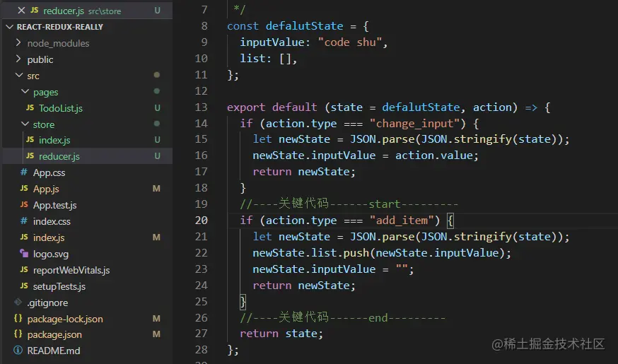Collapse the REACT-REDUX-REALLY root folder
Screen dimensions: 618x364
tap(10, 27)
